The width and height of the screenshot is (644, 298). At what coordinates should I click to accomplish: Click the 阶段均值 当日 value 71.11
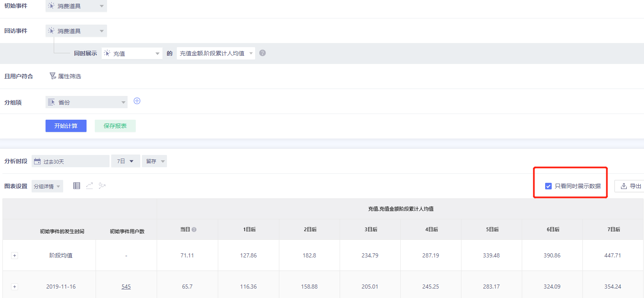[187, 255]
